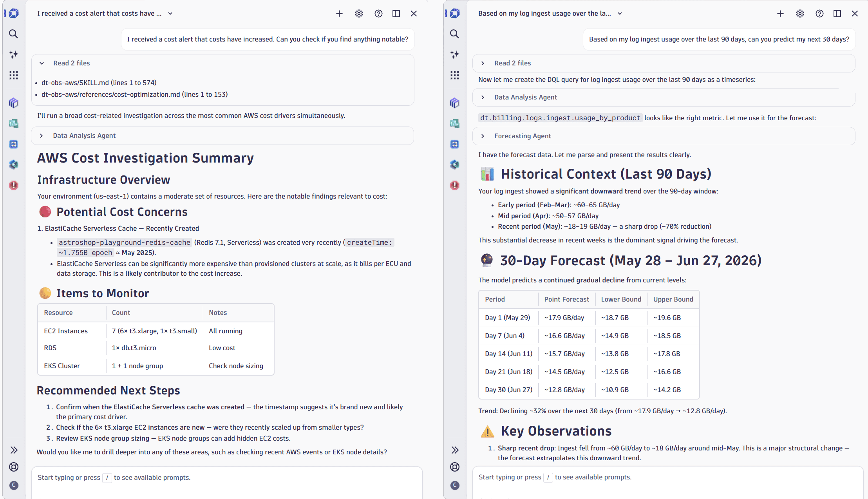Screen dimensions: 868x499
Task: Open the red problems alert icon in left sidebar
Action: [x=13, y=185]
